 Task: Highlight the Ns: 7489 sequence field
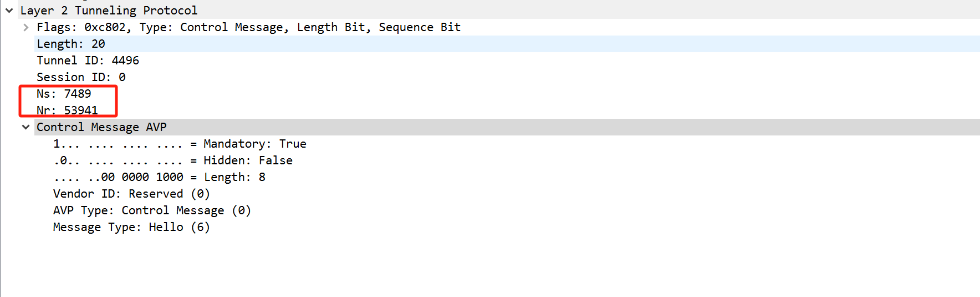click(x=64, y=94)
